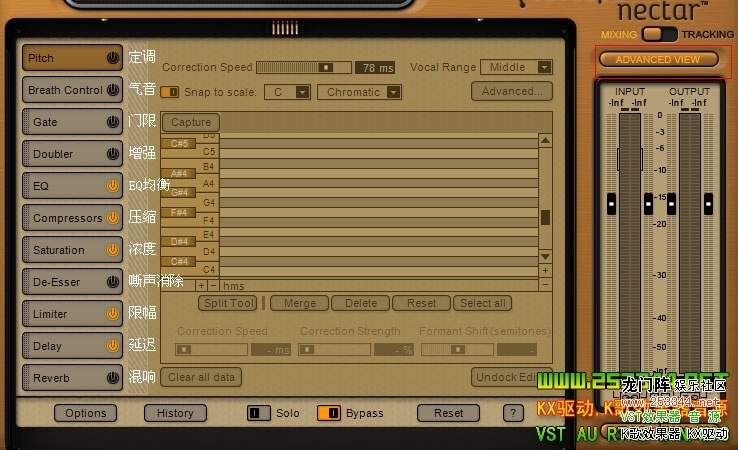Toggle the De-Esser power icon

pyautogui.click(x=112, y=282)
